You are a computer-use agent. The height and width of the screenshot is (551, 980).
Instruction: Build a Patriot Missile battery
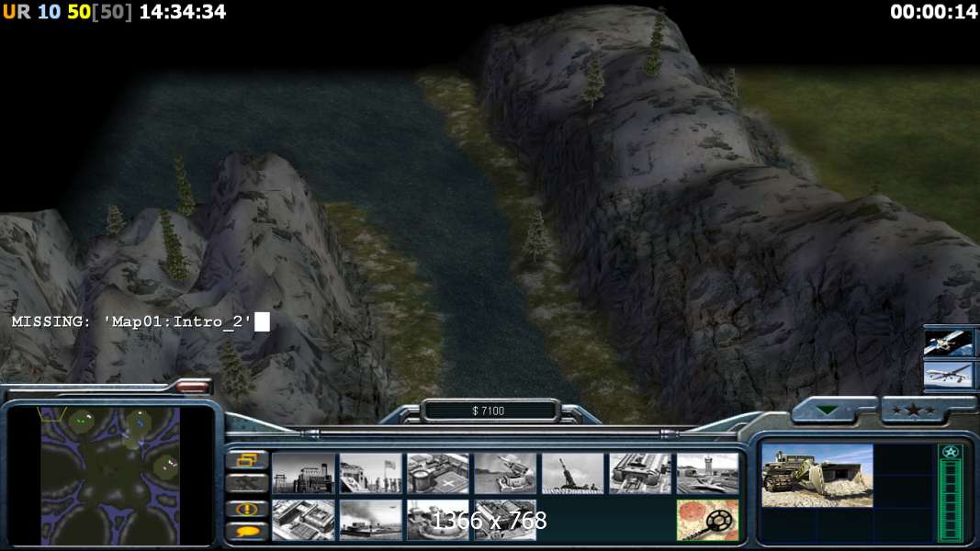[x=505, y=474]
